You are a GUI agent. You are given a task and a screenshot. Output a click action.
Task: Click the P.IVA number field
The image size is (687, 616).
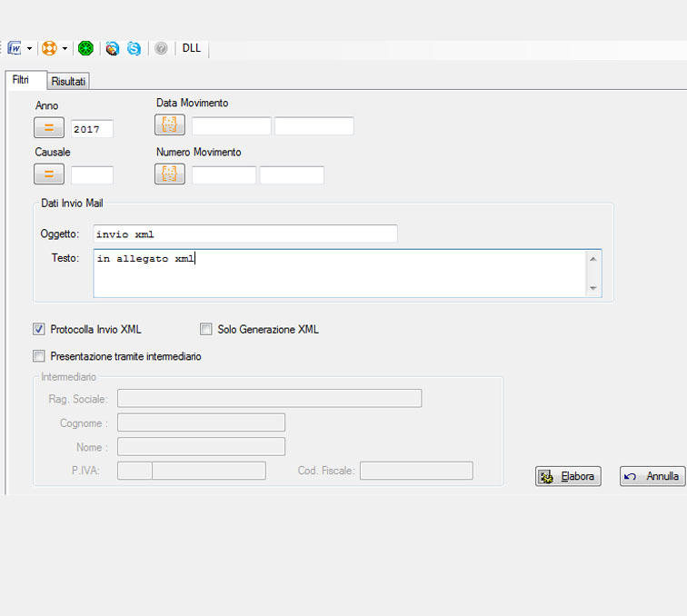pos(209,471)
